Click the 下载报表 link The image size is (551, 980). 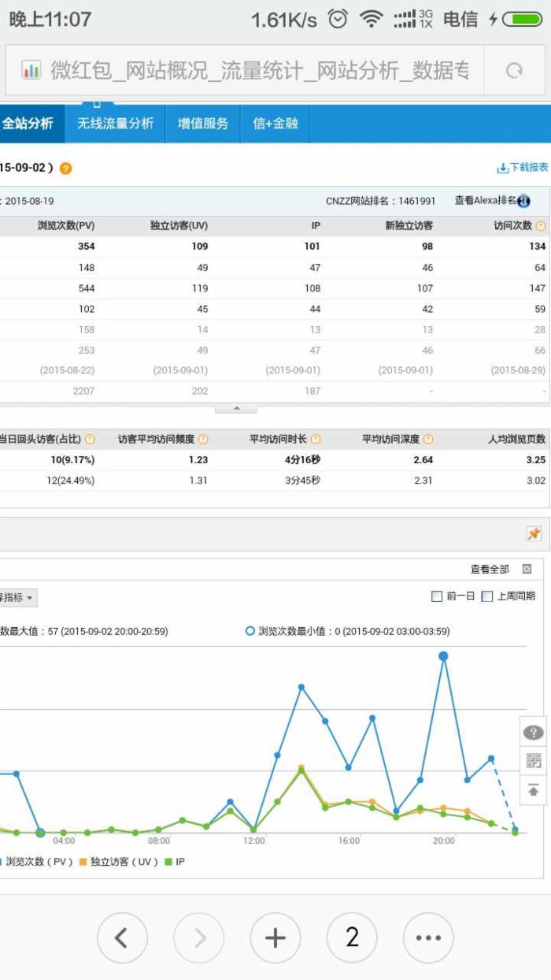point(529,168)
